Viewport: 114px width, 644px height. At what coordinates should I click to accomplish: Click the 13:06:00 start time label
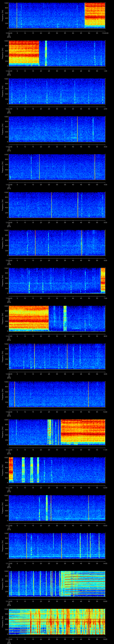(x=9, y=298)
